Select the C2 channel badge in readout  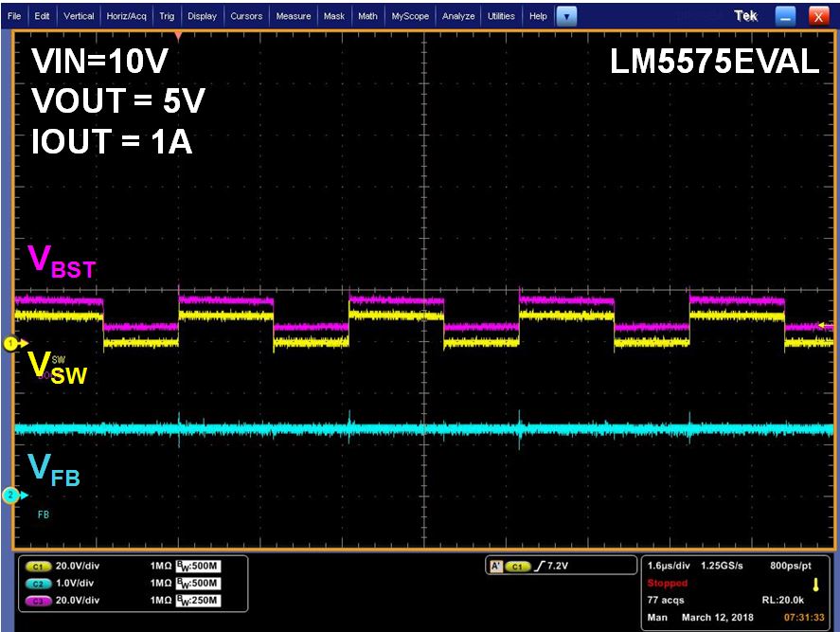(x=38, y=584)
